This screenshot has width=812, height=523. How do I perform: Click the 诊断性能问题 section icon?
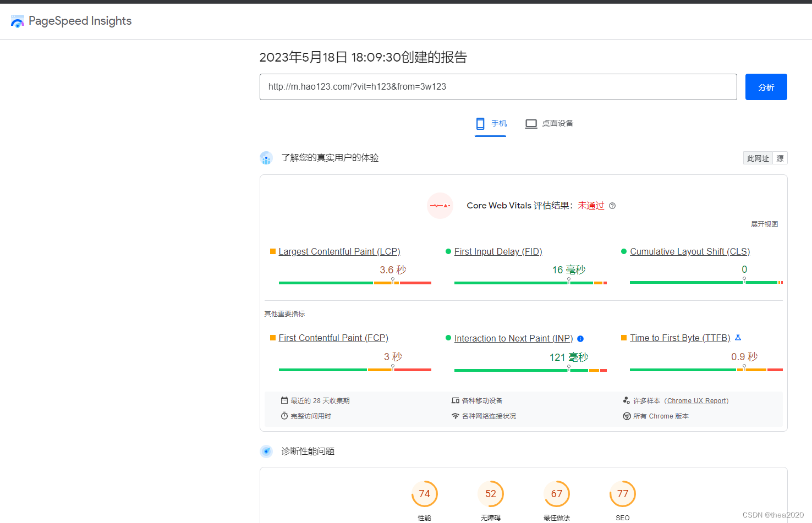coord(266,452)
